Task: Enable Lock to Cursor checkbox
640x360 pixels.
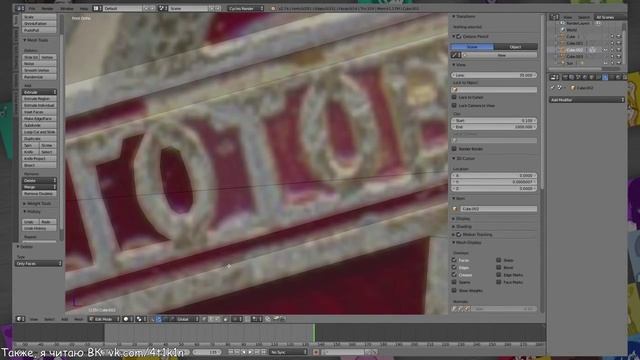Action: [x=454, y=97]
